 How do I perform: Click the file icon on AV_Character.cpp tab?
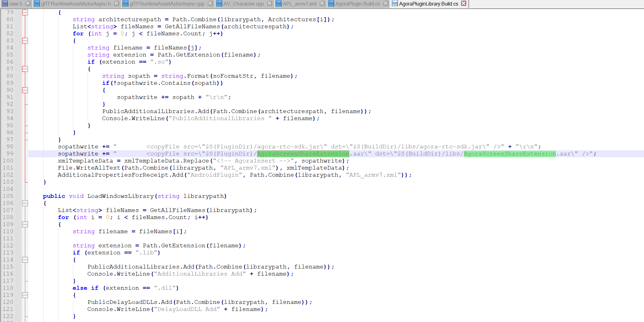[x=219, y=4]
